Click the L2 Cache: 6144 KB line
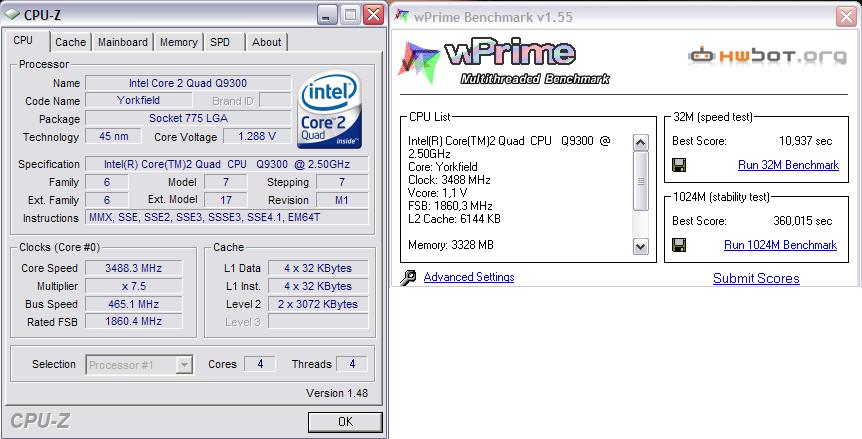The image size is (862, 439). 454,219
